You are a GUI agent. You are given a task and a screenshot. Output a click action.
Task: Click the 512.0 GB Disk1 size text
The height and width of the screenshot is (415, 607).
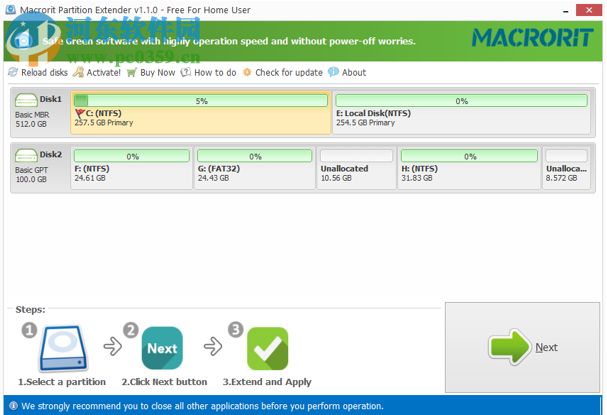(x=31, y=124)
